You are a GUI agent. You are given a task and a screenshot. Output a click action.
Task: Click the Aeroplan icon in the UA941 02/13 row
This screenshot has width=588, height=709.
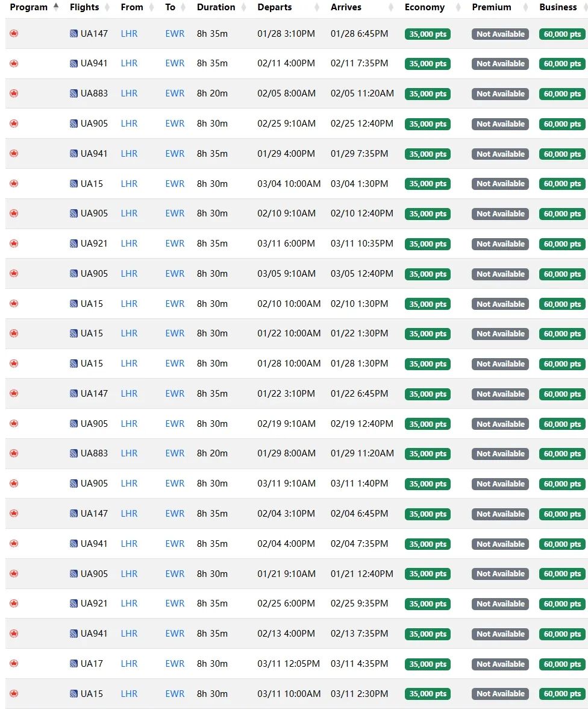(x=14, y=634)
